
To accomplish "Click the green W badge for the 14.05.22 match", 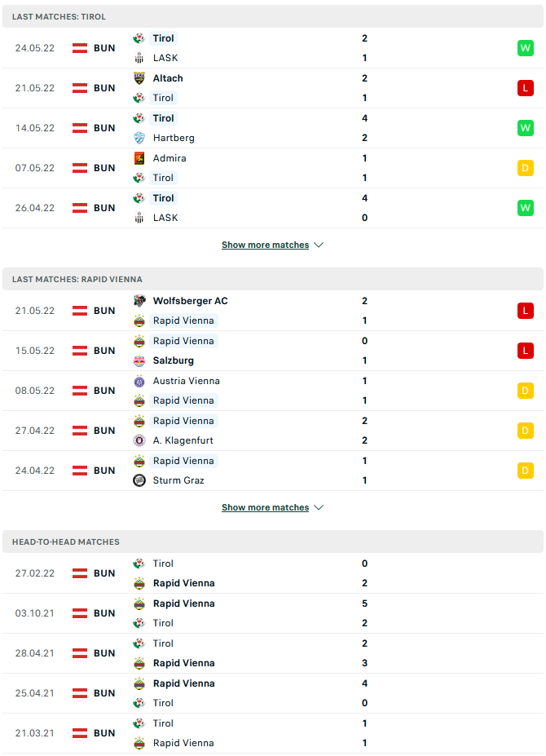I will tap(525, 128).
